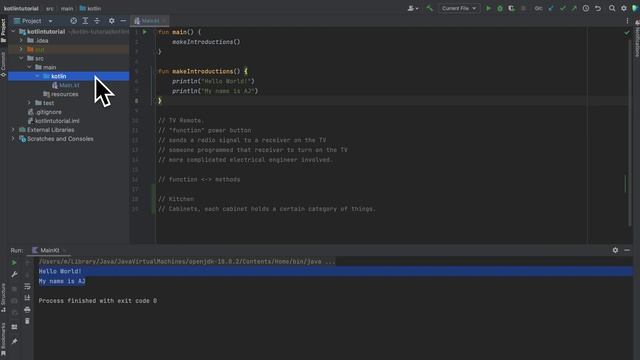The image size is (640, 360).
Task: Click kotlintutorial breadcrumb in navigation bar
Action: pos(21,8)
